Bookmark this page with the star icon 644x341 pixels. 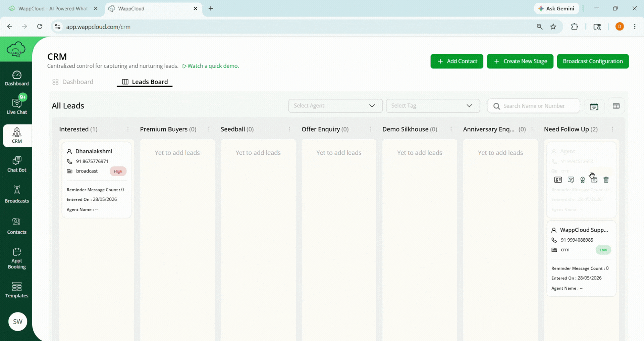553,27
